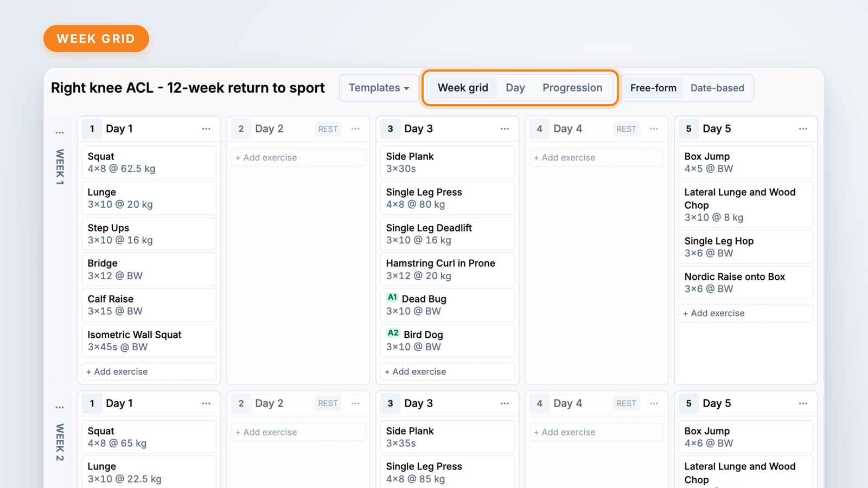868x488 pixels.
Task: Open the A2 Bird Dog superset card
Action: pos(448,341)
